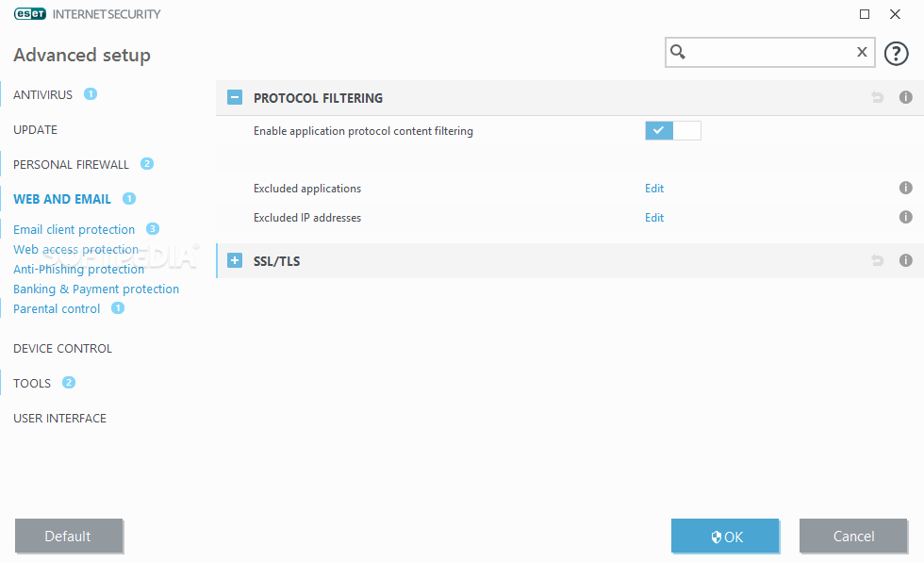
Task: Click Protocol Filtering info icon
Action: (x=906, y=97)
